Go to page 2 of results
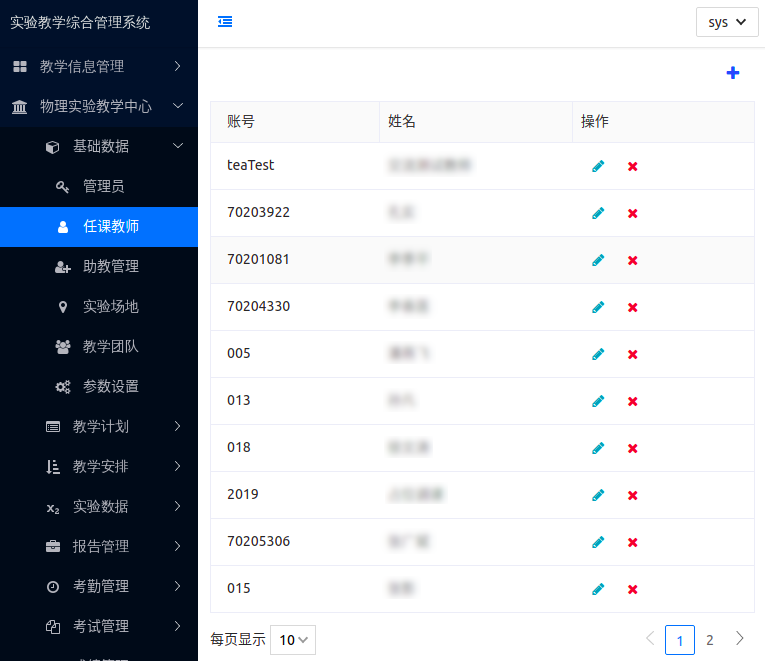 pos(710,640)
